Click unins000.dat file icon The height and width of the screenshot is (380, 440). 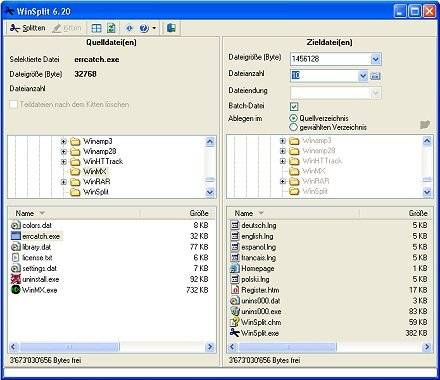[235, 301]
